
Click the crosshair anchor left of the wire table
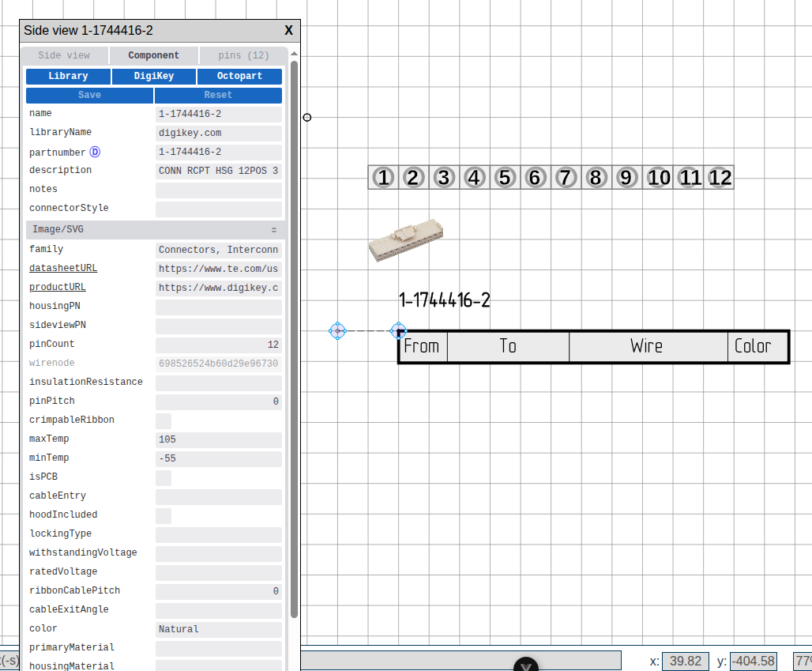(338, 331)
